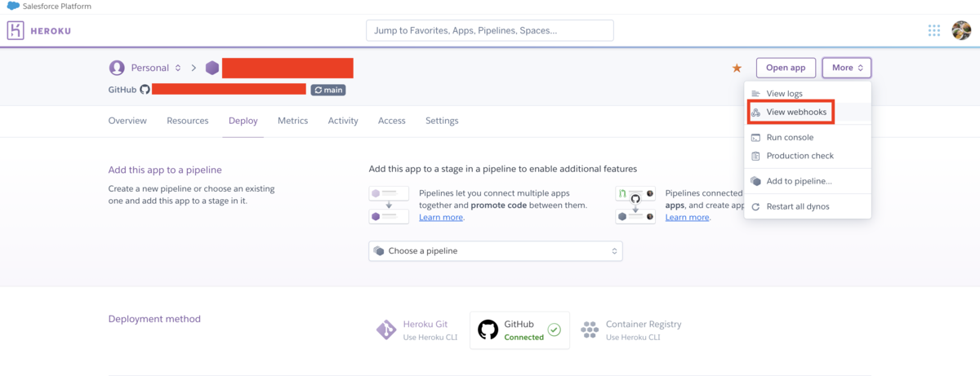Screen dimensions: 980x376
Task: Click the green Connected checkmark icon
Action: pos(555,330)
